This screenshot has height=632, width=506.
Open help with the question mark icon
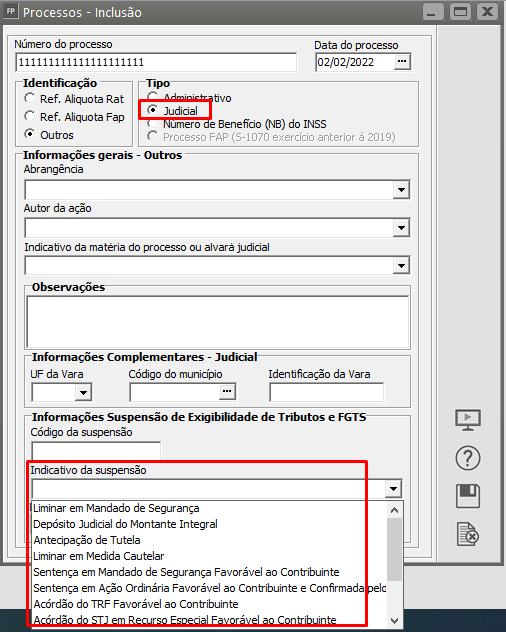click(x=468, y=458)
